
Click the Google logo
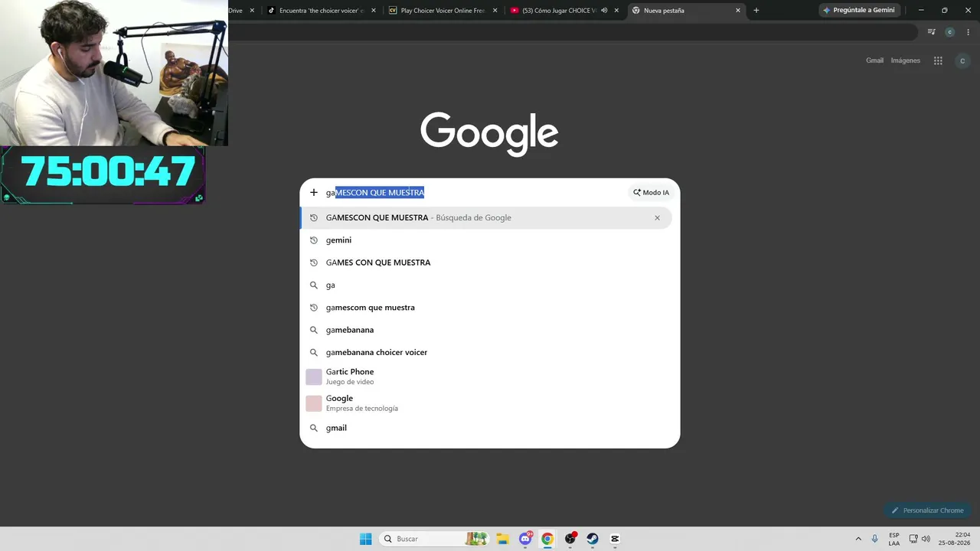click(489, 134)
